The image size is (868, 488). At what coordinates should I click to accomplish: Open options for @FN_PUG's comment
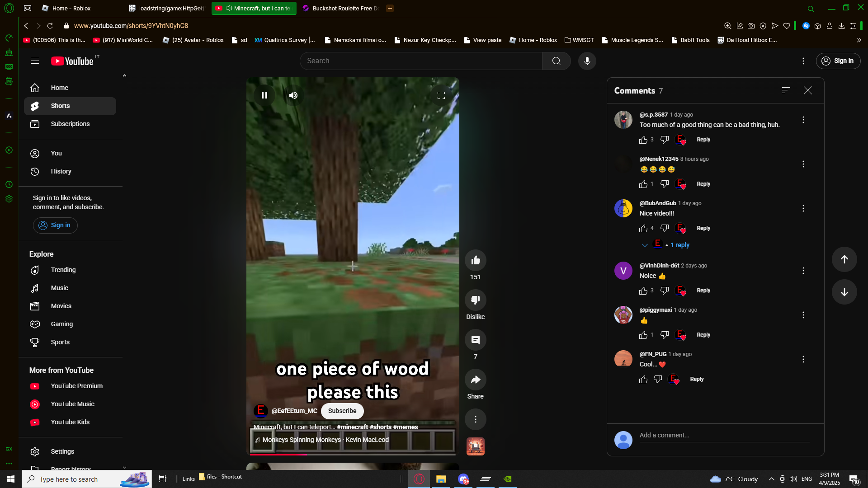[x=803, y=359]
